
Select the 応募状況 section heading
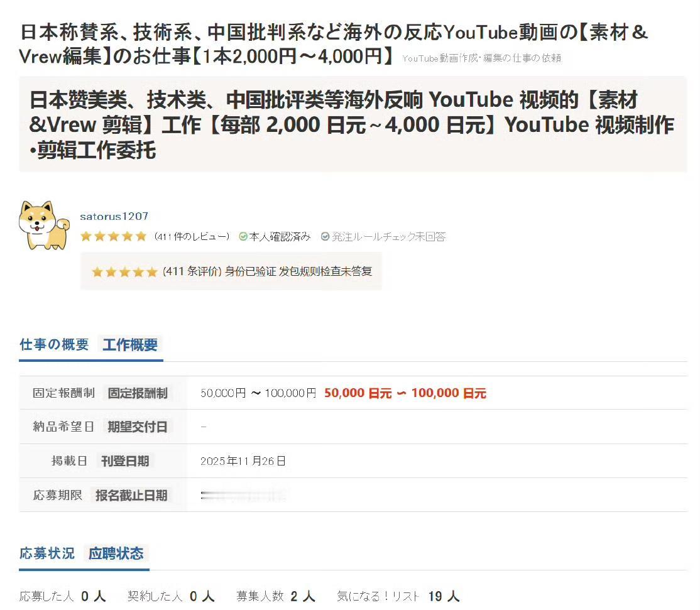tap(47, 553)
